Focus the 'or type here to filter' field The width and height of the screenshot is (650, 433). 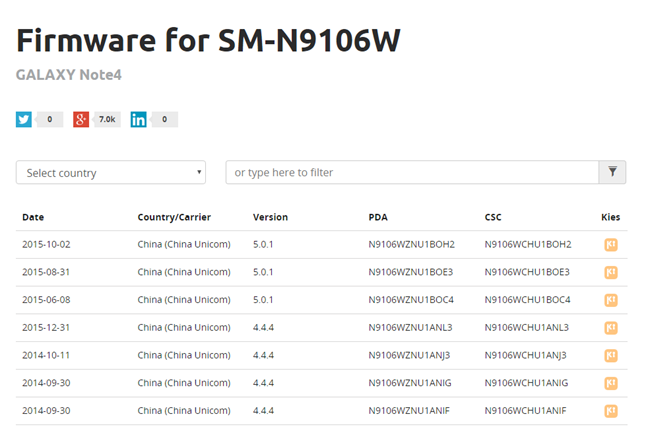tap(411, 173)
